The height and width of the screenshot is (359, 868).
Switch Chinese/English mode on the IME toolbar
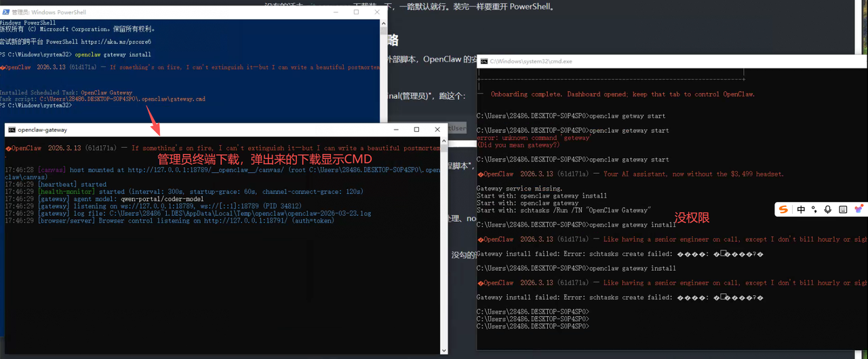(x=802, y=210)
